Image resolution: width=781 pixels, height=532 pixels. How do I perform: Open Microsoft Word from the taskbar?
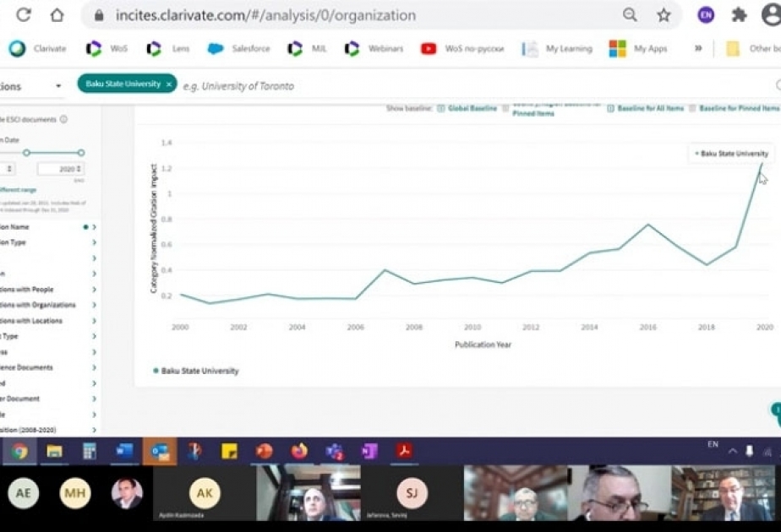pos(124,452)
